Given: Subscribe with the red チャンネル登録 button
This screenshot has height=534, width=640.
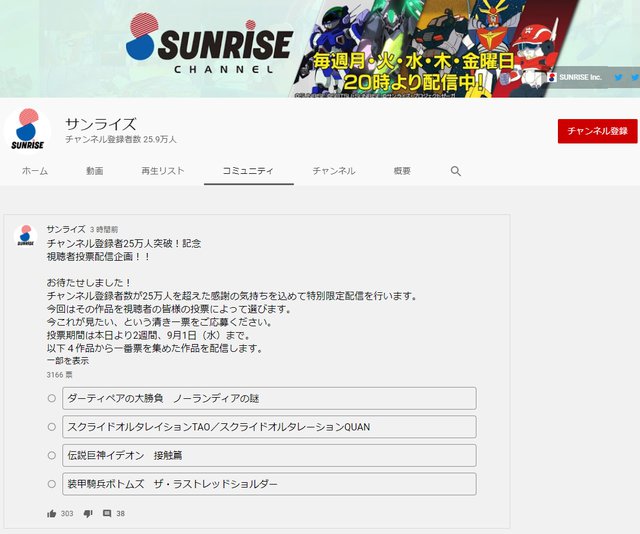Looking at the screenshot, I should click(x=597, y=131).
